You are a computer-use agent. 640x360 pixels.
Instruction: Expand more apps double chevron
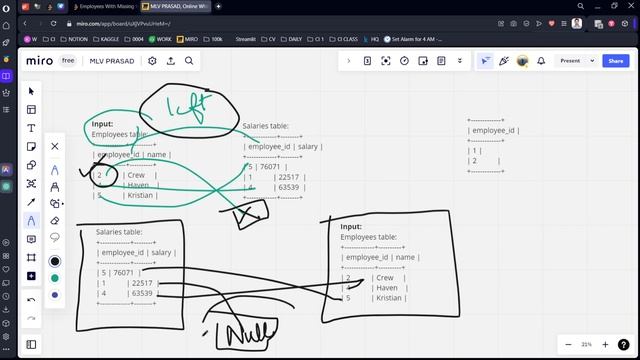point(460,61)
